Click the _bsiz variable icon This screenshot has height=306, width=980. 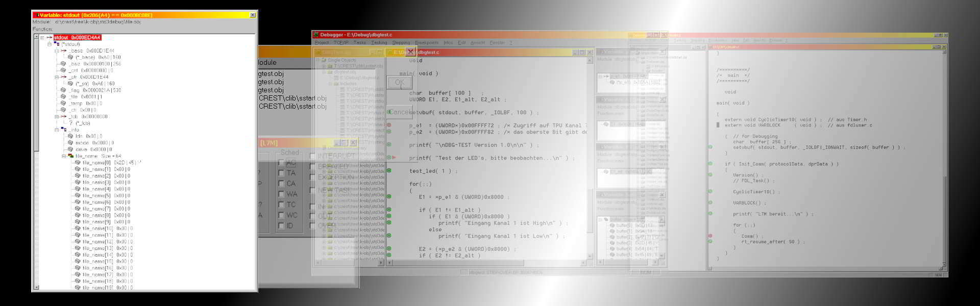pos(63,64)
